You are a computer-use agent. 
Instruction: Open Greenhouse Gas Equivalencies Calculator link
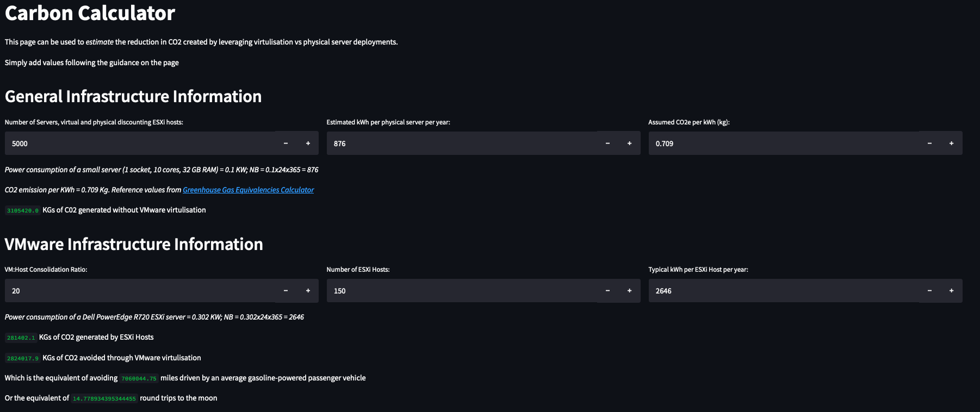[249, 190]
